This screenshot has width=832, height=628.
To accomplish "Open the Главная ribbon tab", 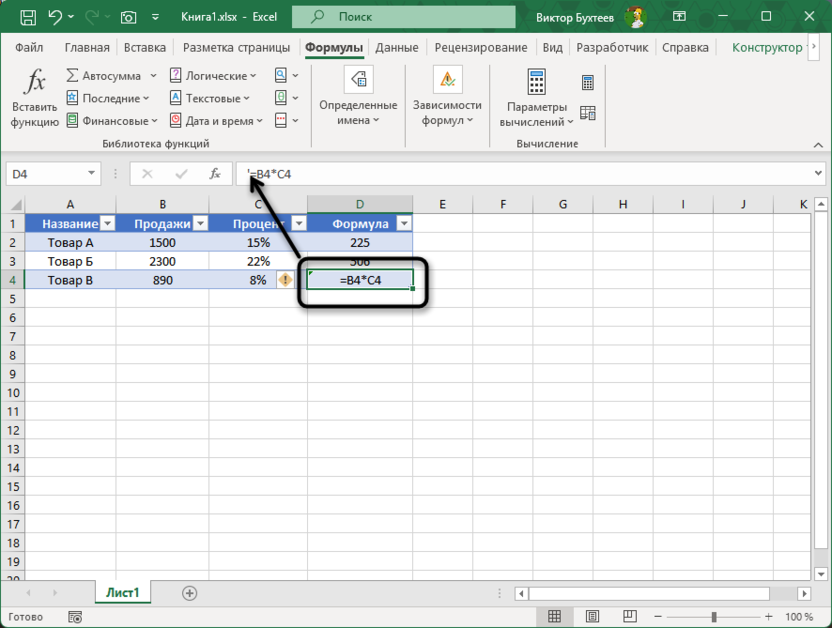I will tap(87, 47).
